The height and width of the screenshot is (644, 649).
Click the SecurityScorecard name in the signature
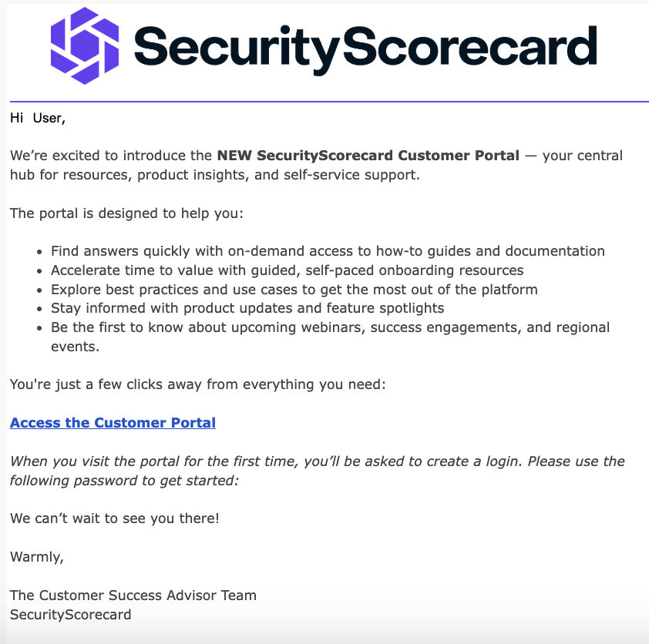point(70,615)
